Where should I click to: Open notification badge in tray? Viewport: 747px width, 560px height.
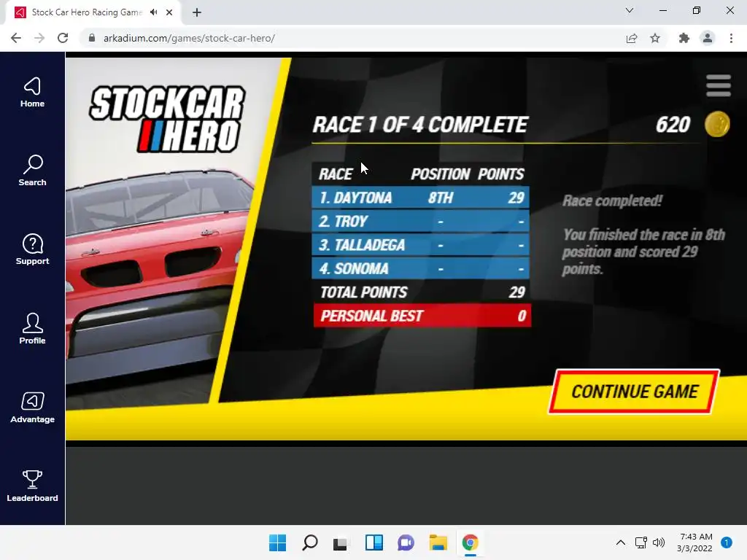(727, 542)
